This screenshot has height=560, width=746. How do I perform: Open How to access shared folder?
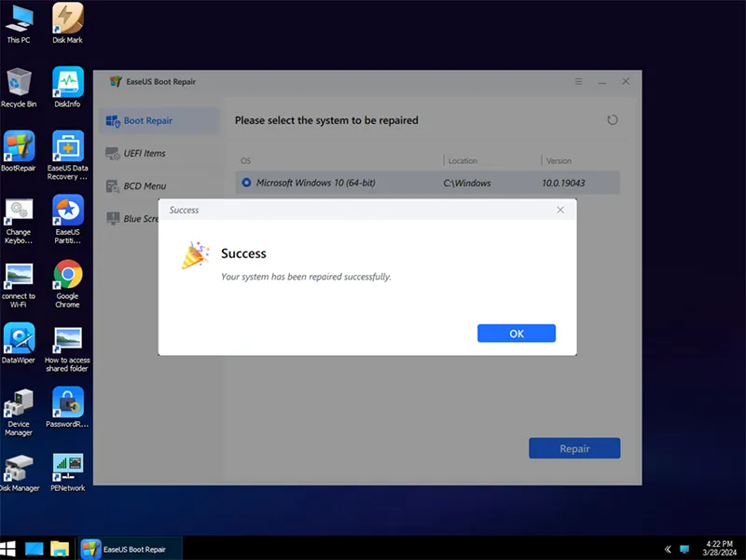click(67, 348)
